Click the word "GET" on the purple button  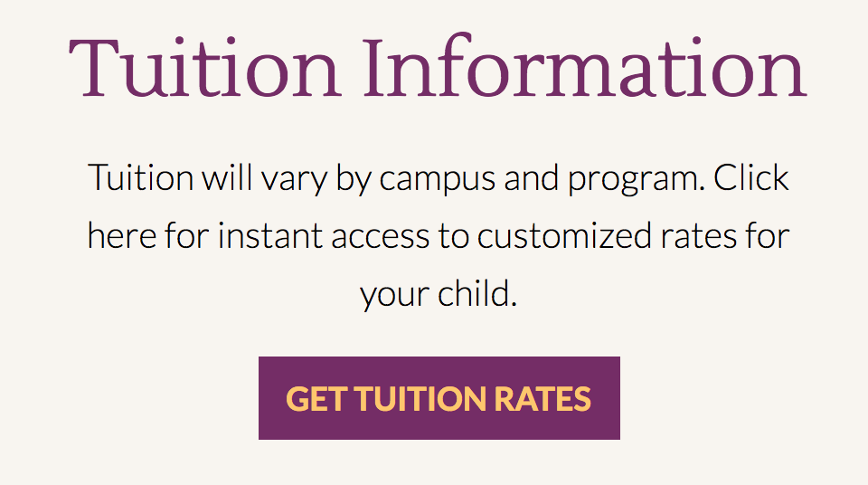click(x=315, y=399)
